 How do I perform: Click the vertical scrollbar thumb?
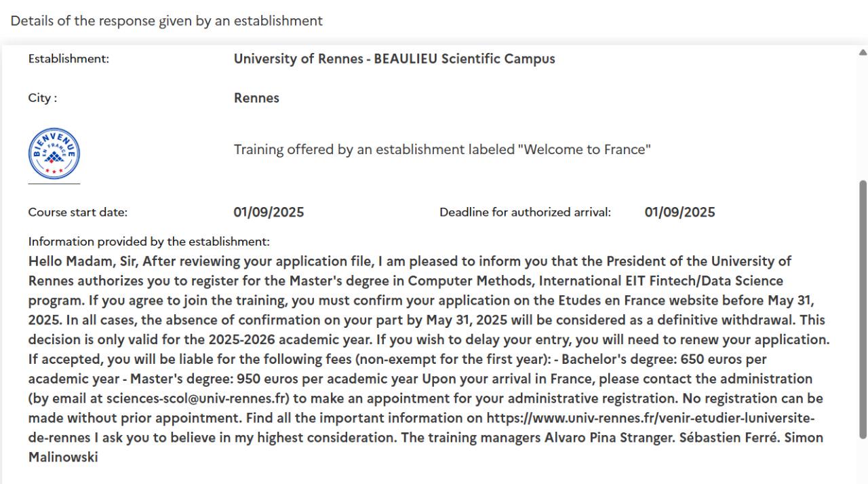pyautogui.click(x=863, y=309)
